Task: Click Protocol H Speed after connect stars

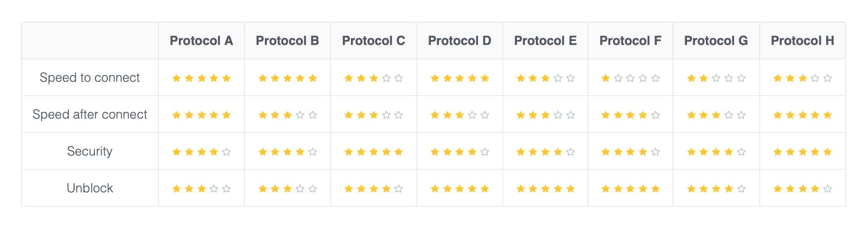Action: (802, 115)
